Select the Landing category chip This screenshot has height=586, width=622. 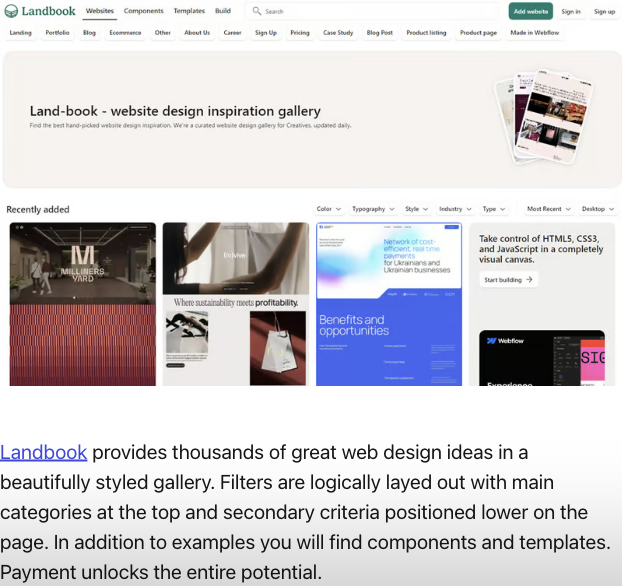click(x=21, y=33)
